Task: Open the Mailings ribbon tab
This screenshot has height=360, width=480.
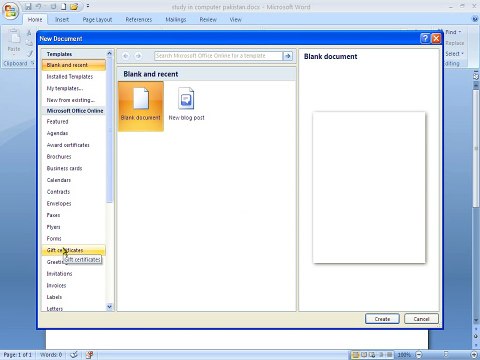Action: click(x=176, y=20)
